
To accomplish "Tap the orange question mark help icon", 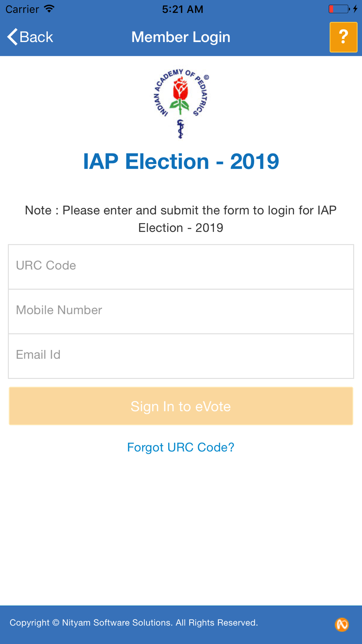I will [343, 37].
